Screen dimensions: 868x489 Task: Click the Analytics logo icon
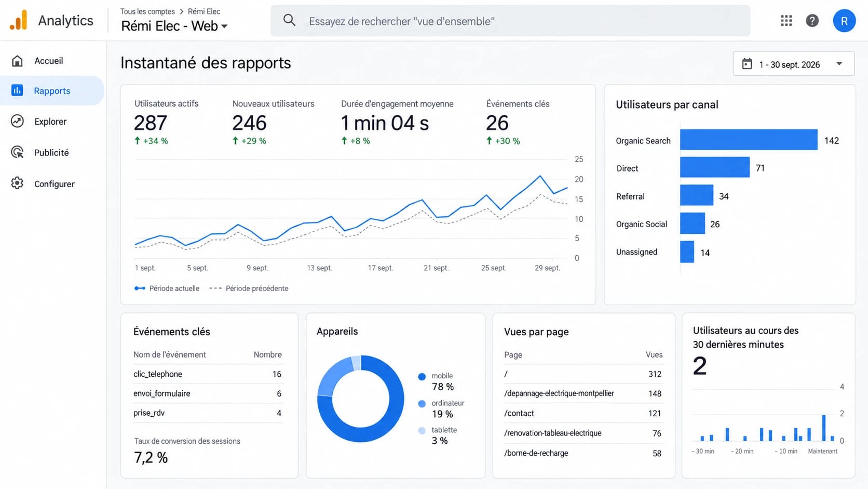pos(19,20)
